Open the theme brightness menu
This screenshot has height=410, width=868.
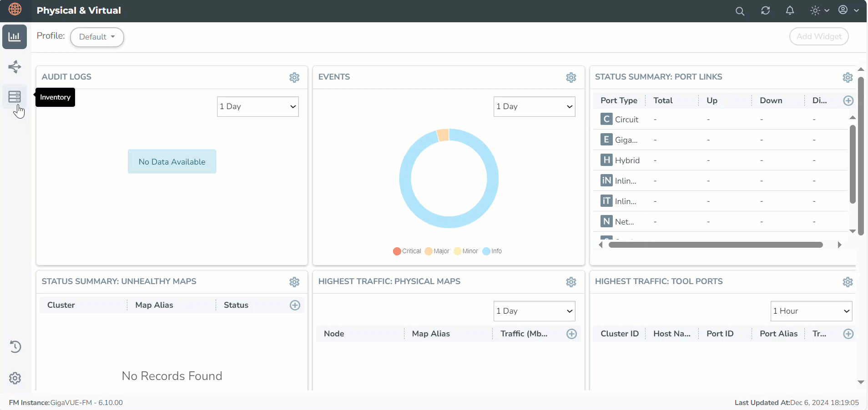pyautogui.click(x=819, y=10)
